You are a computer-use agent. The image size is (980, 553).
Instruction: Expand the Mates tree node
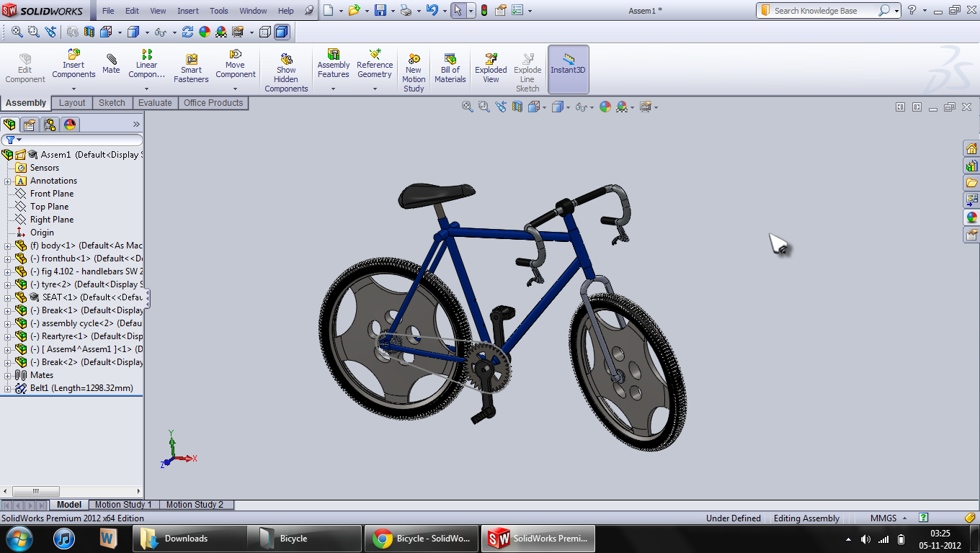click(8, 375)
